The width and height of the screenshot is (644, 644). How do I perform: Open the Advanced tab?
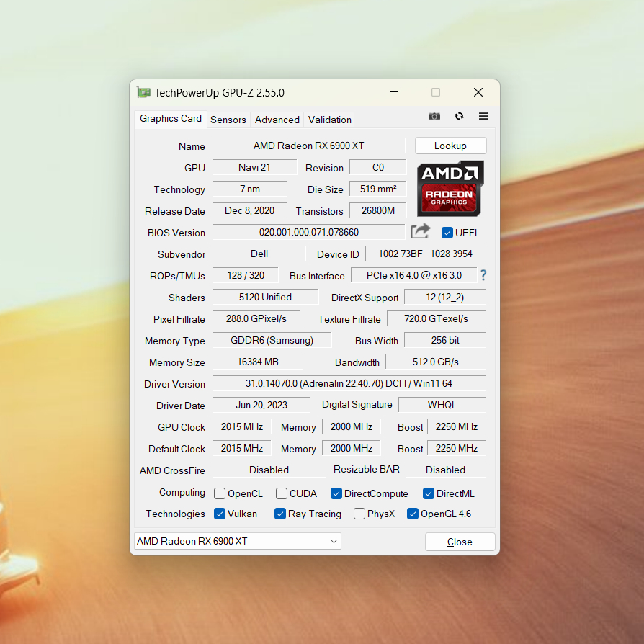click(277, 120)
